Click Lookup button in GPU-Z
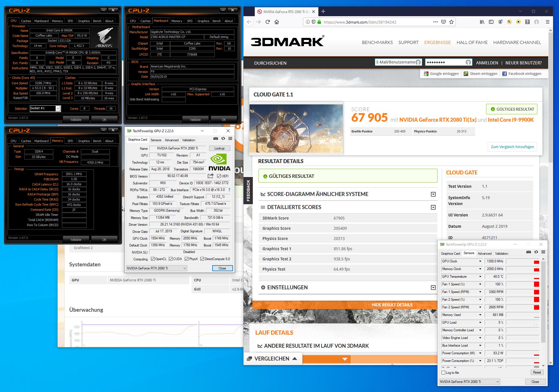559x392 pixels. point(219,148)
